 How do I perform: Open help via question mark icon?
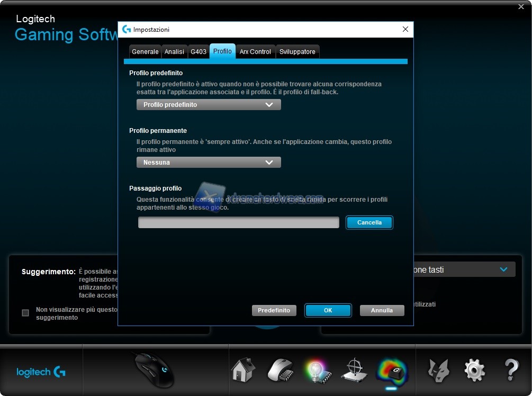(x=511, y=370)
